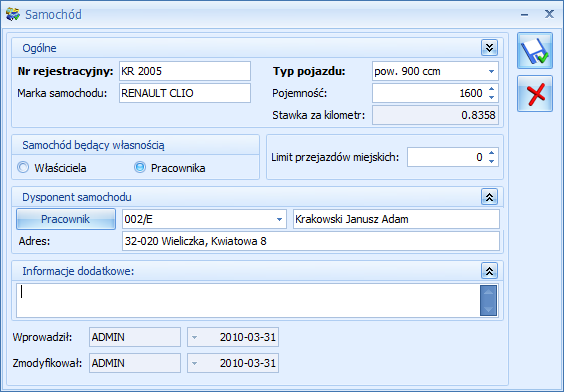Click the Stawka za kilometr field 0.8358
564x392 pixels.
435,115
